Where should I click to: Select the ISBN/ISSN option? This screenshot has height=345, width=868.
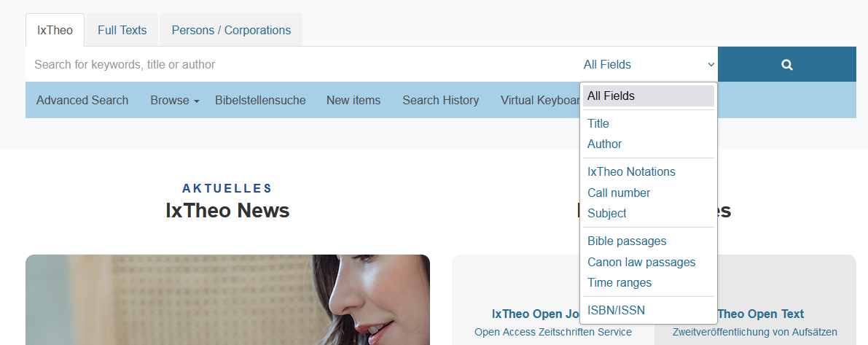648,310
